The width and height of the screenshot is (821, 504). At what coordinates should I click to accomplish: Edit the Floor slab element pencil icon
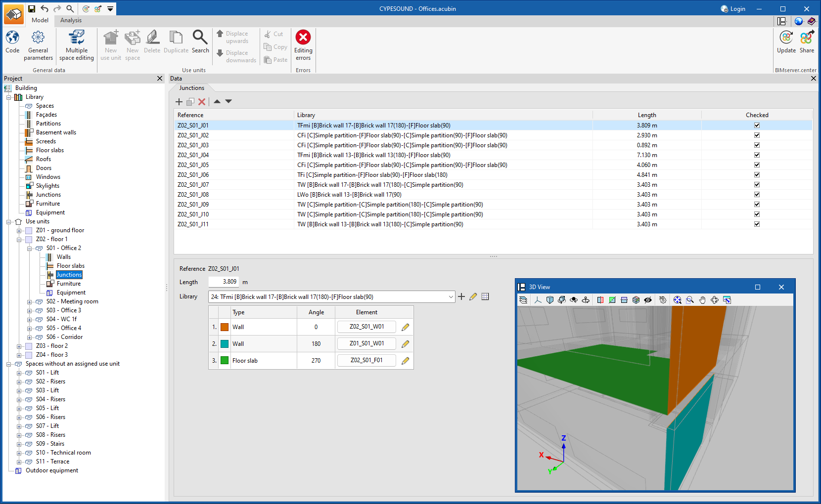[x=406, y=361]
